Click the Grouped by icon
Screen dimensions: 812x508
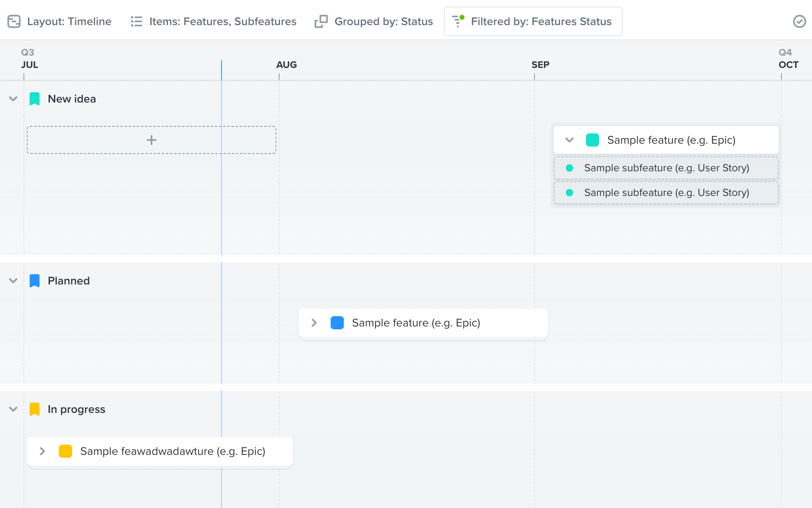pos(321,21)
